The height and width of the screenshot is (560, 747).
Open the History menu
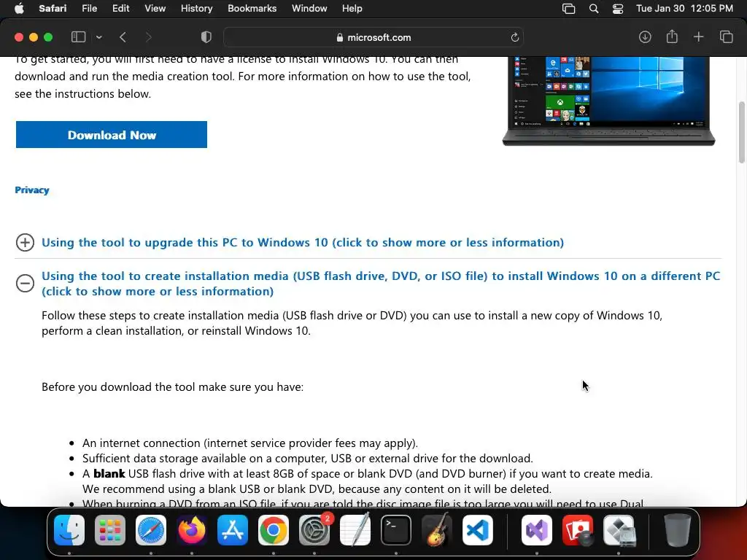point(196,9)
